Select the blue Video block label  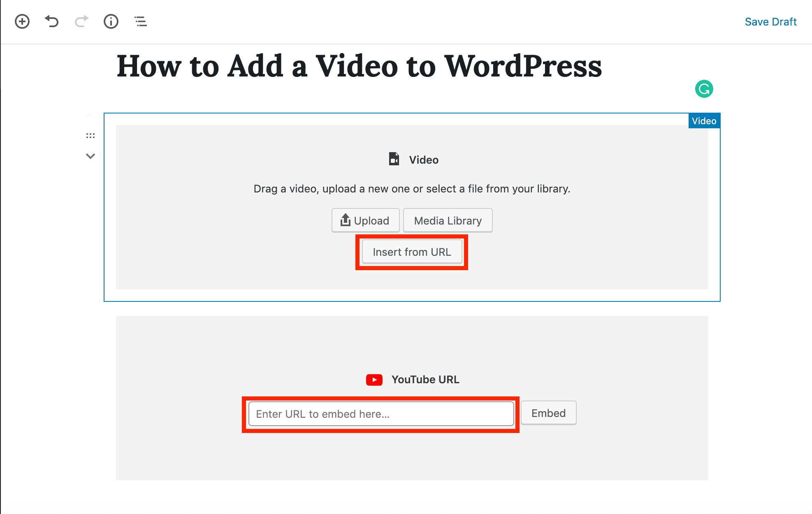click(x=704, y=121)
